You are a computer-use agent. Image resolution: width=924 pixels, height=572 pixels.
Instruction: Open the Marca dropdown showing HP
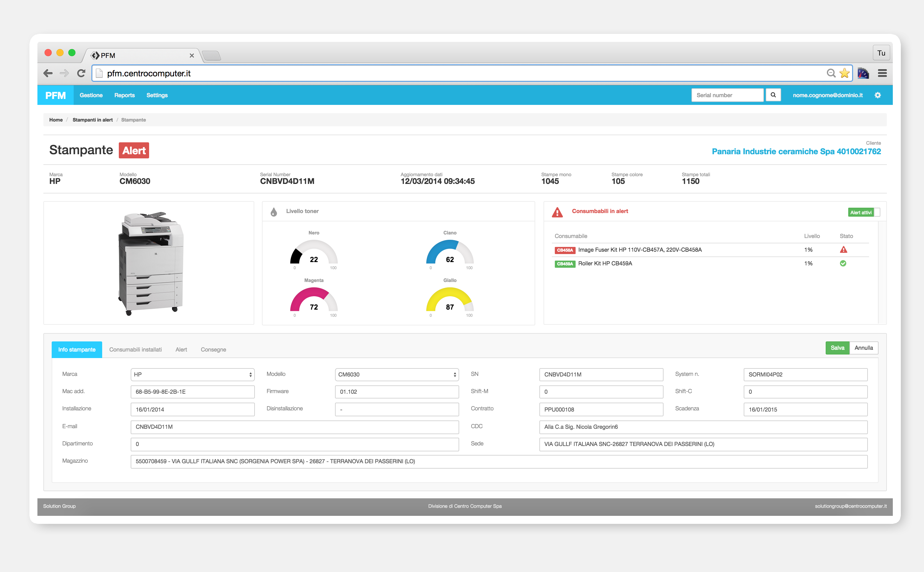click(x=192, y=374)
